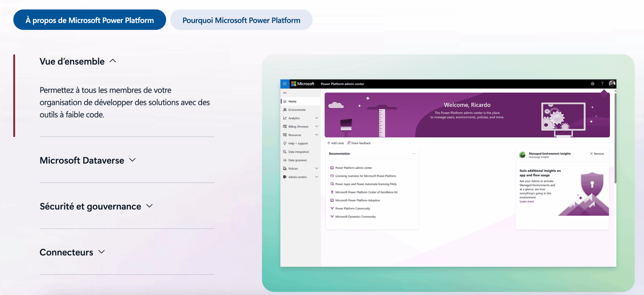Toggle the hamburger navigation menu icon
The width and height of the screenshot is (644, 295).
285,93
